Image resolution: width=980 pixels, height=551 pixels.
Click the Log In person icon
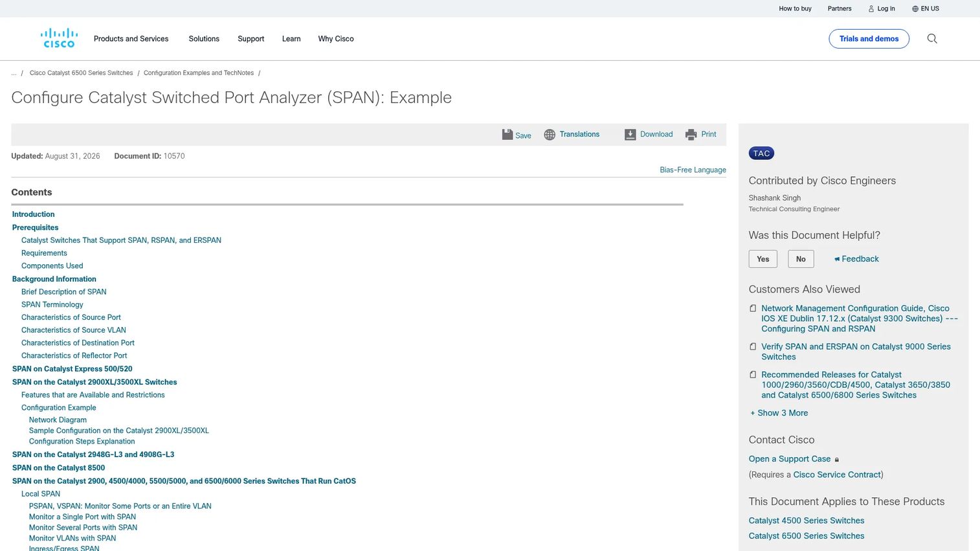click(871, 9)
